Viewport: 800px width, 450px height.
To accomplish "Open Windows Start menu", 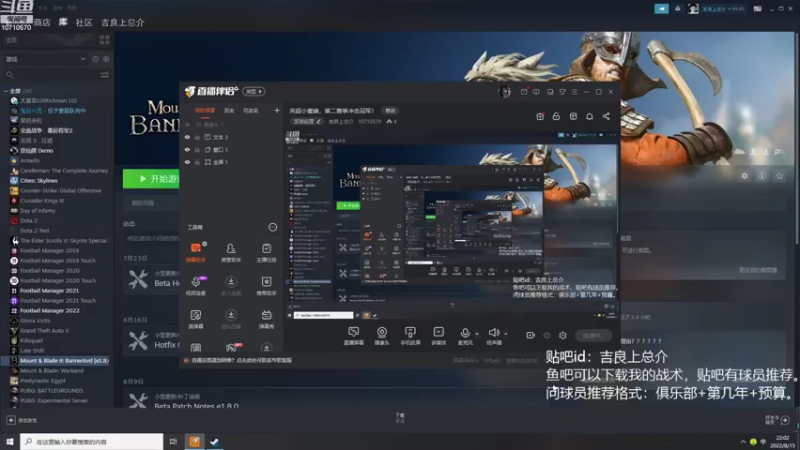I will [9, 441].
